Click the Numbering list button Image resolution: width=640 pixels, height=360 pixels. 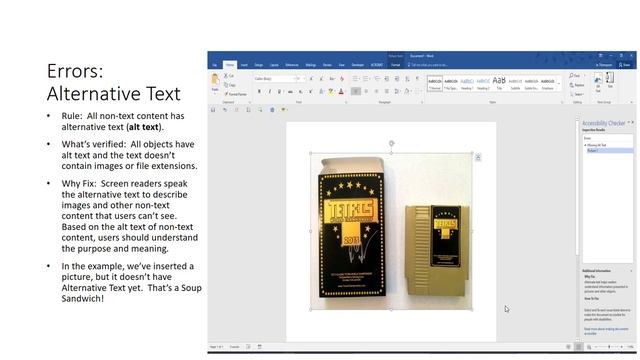pyautogui.click(x=366, y=79)
